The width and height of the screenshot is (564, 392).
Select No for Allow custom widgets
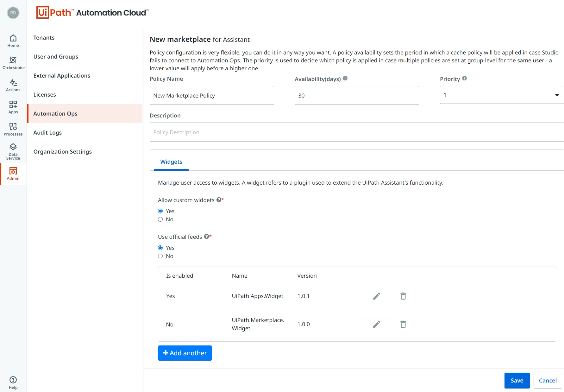pyautogui.click(x=160, y=219)
